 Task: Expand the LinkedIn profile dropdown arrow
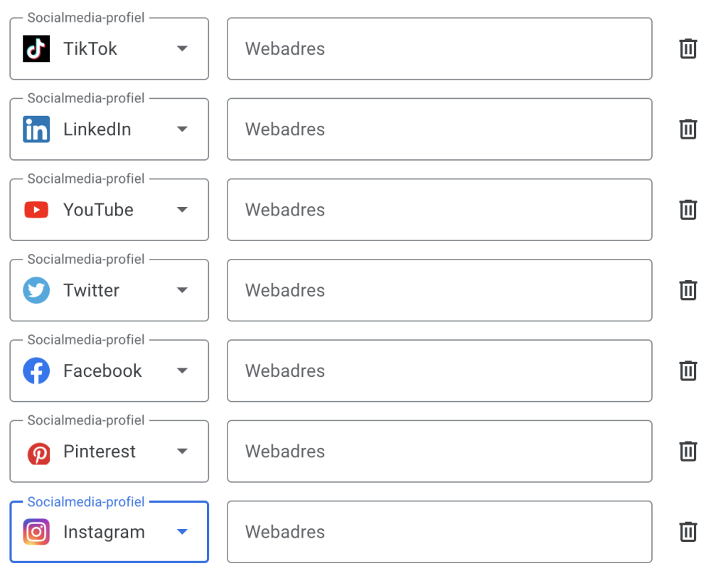click(x=182, y=129)
